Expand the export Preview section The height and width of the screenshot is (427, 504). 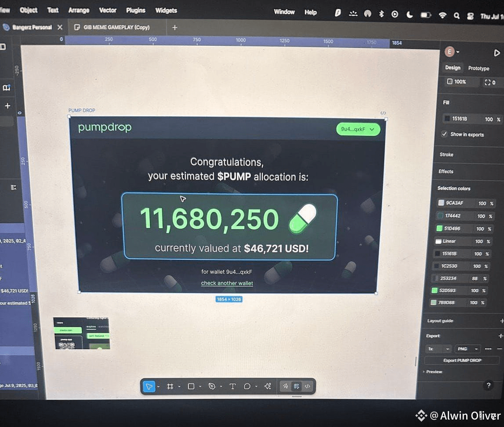432,372
